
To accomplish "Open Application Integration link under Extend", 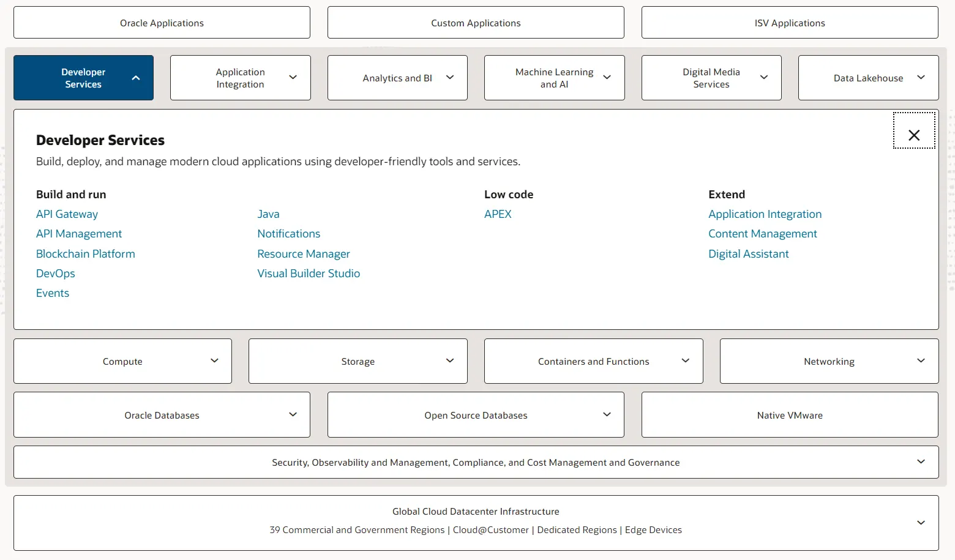I will [x=765, y=214].
